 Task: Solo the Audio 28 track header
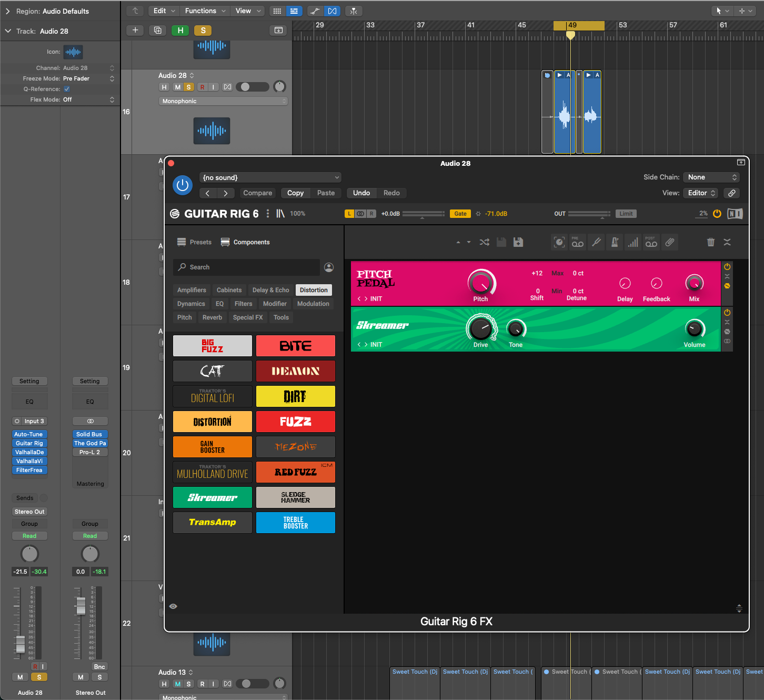coord(188,87)
